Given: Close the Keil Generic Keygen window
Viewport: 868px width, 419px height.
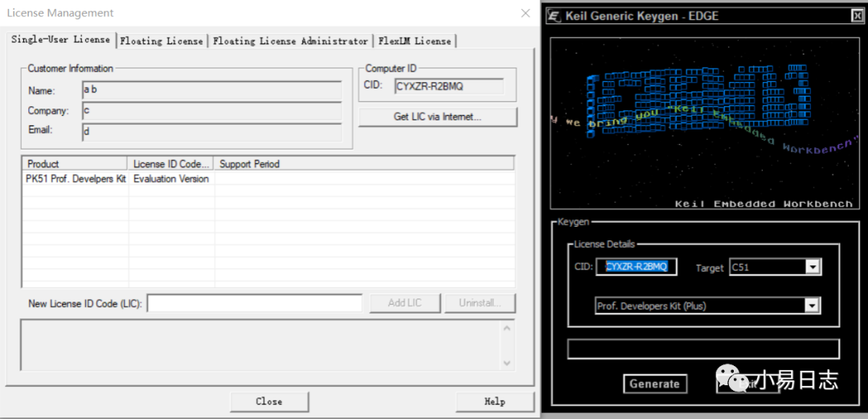Looking at the screenshot, I should coord(856,15).
